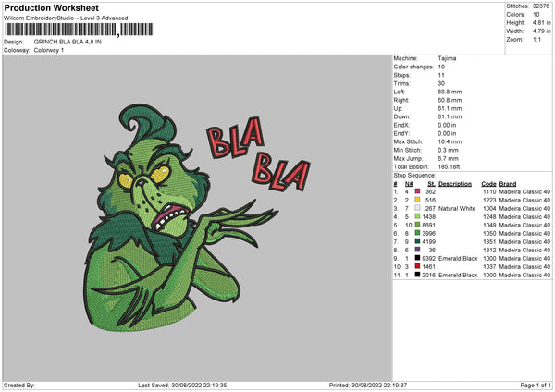Click the Max Jump value '6.7 mm'
The image size is (555, 392).
pyautogui.click(x=448, y=158)
